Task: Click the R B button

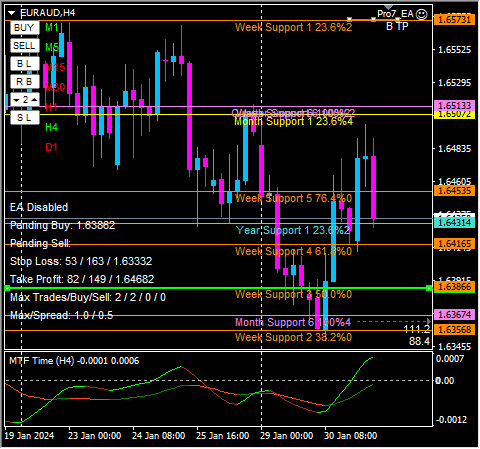Action: [24, 81]
